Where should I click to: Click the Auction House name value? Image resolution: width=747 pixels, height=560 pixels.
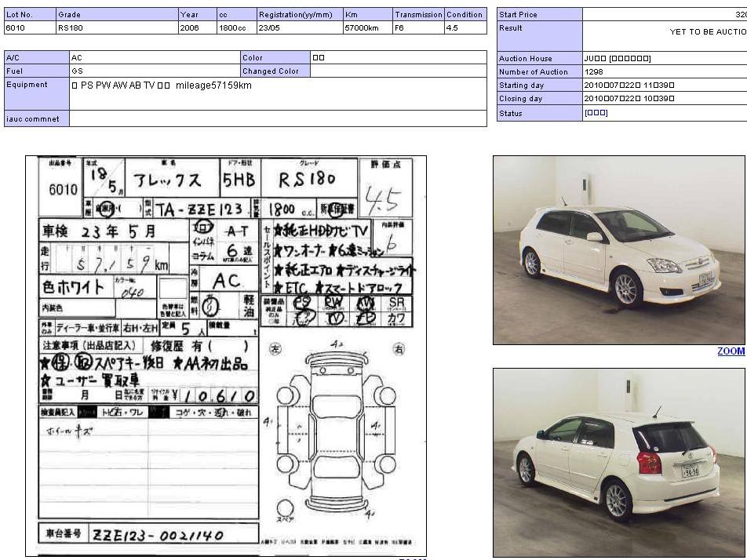618,58
